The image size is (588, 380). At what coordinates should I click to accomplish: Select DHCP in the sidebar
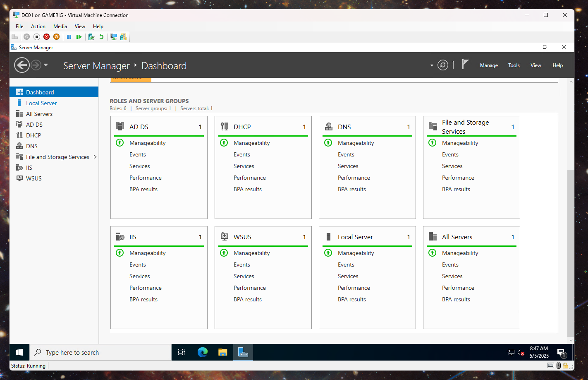click(54, 135)
